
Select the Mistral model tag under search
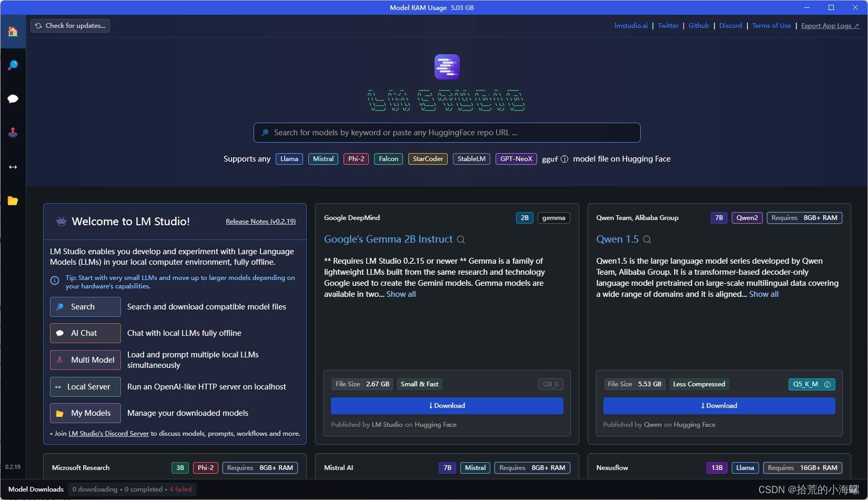(323, 159)
